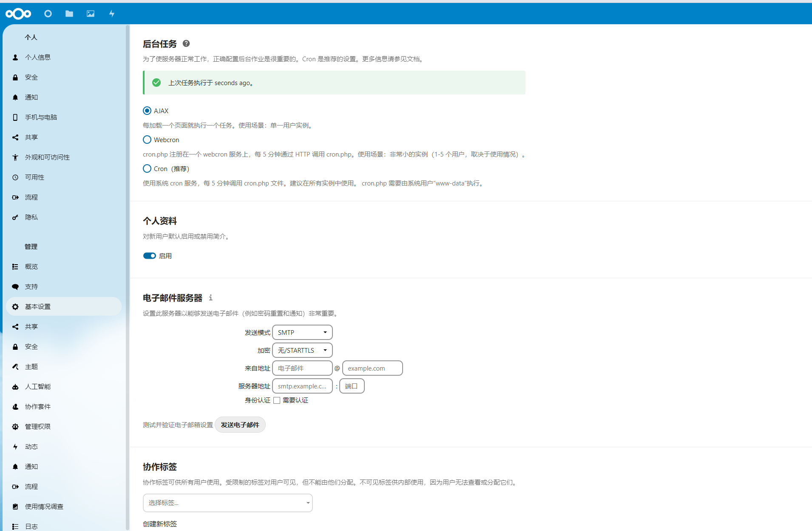This screenshot has height=531, width=812.
Task: Open the Photos app icon
Action: [x=91, y=14]
